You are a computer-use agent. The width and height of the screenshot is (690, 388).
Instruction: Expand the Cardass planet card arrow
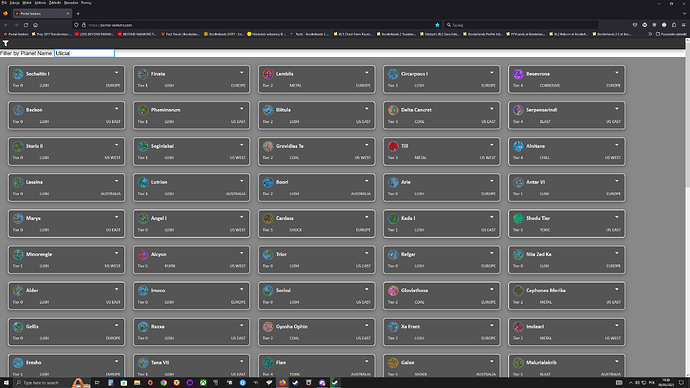[367, 217]
